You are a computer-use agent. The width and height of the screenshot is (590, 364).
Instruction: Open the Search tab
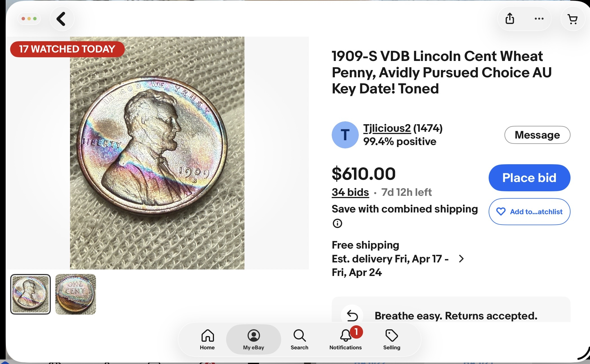(x=300, y=340)
